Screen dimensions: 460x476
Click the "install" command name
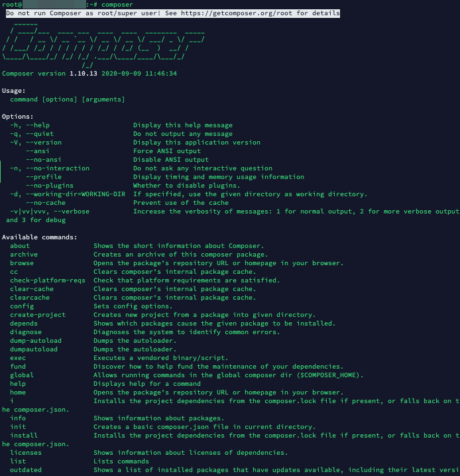[24, 436]
